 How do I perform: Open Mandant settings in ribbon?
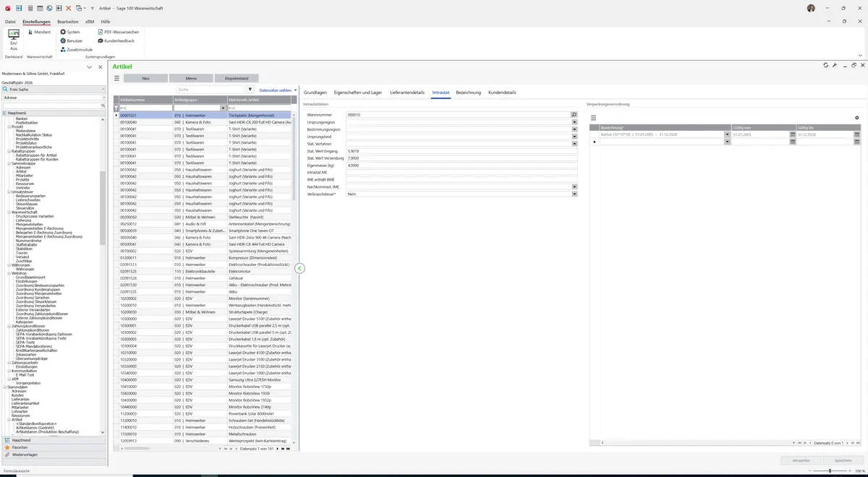tap(39, 32)
